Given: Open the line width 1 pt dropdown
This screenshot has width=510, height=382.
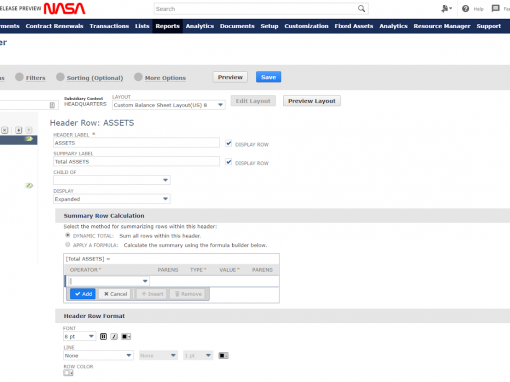Looking at the screenshot, I should coord(198,356).
